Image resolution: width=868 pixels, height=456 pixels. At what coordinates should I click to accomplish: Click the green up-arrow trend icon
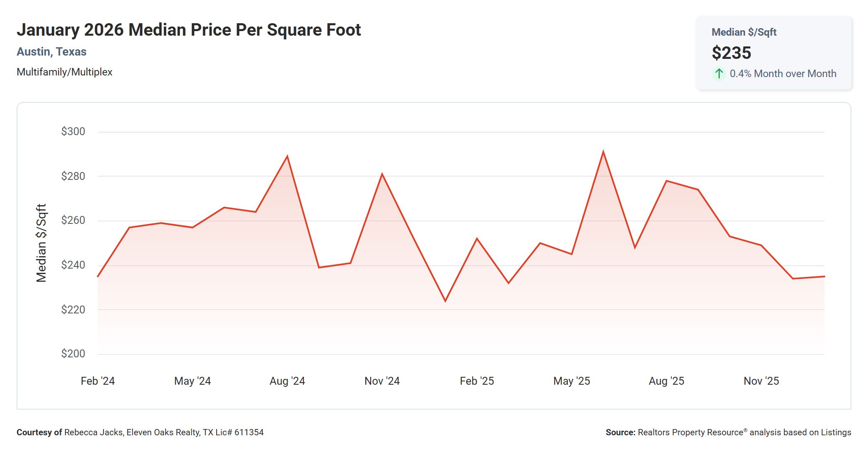[719, 74]
